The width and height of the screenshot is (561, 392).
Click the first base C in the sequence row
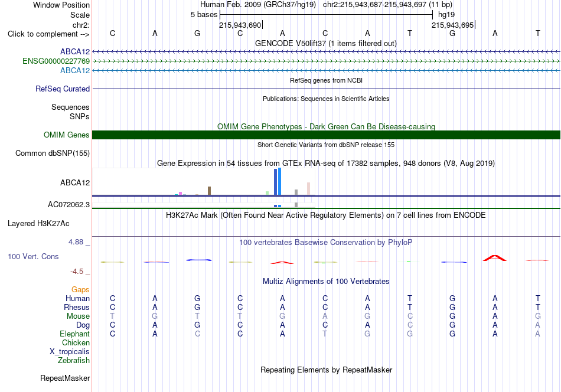[112, 33]
